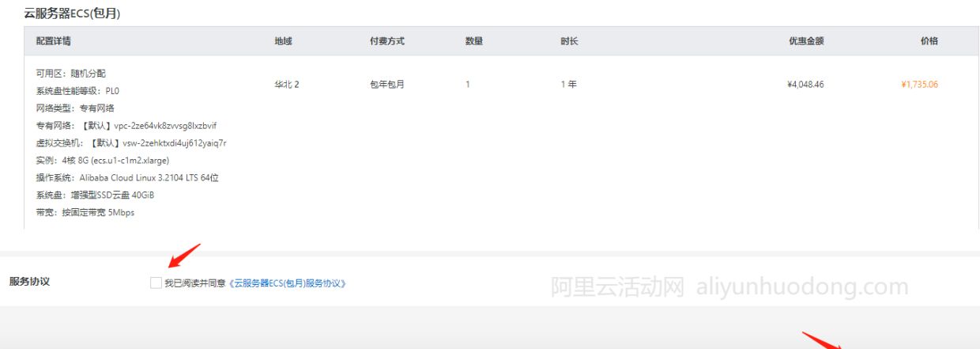The image size is (980, 349).
Task: Click the 我已阅读并同意 checkbox label text
Action: click(x=195, y=283)
